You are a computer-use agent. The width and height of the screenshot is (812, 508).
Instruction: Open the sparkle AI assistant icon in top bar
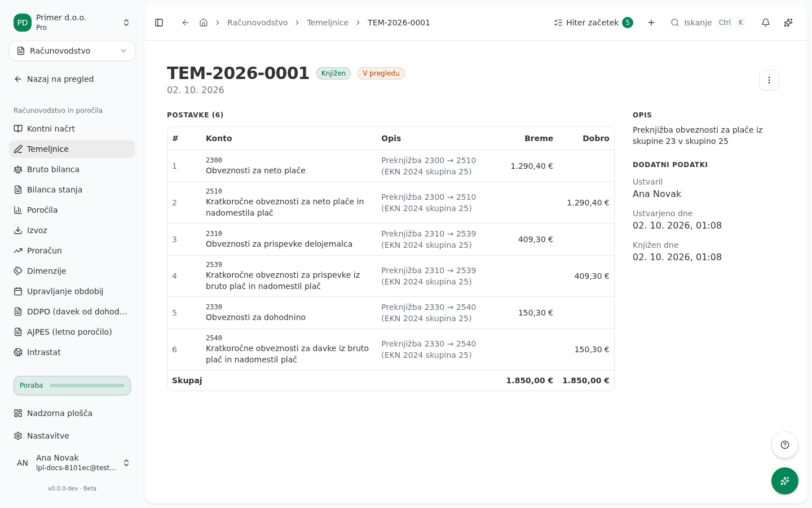[788, 23]
